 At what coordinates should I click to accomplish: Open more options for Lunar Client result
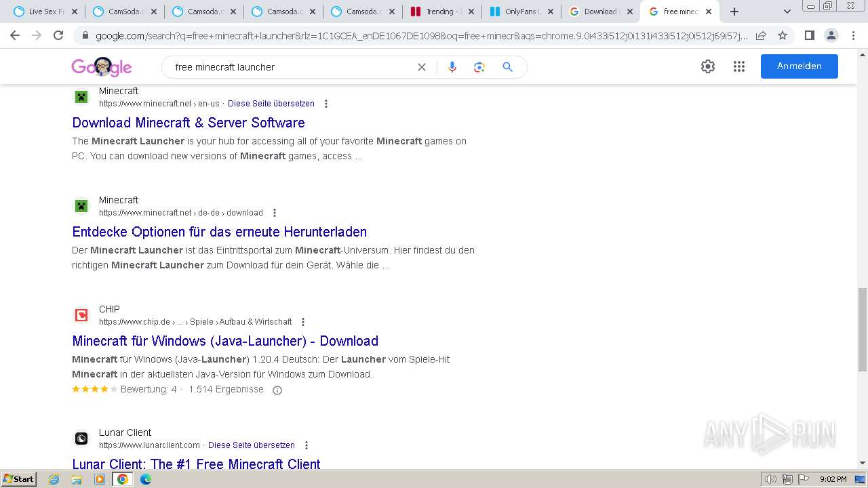coord(307,445)
